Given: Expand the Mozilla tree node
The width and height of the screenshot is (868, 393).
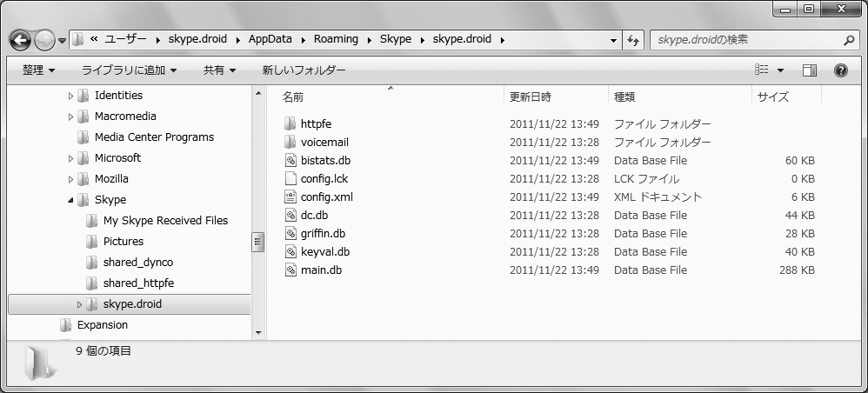Looking at the screenshot, I should click(70, 179).
